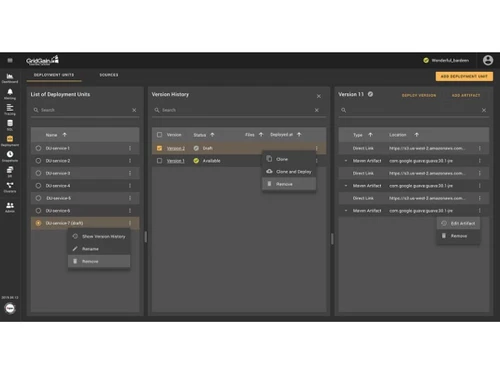
Task: Toggle select-all checkbox in Version History header
Action: (x=159, y=135)
